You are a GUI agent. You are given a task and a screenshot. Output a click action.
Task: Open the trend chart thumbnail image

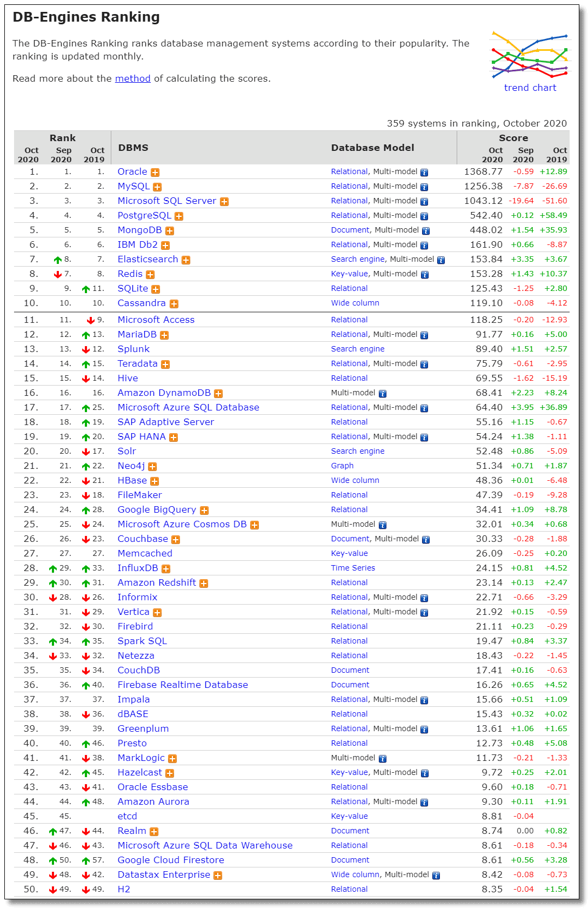[x=530, y=55]
